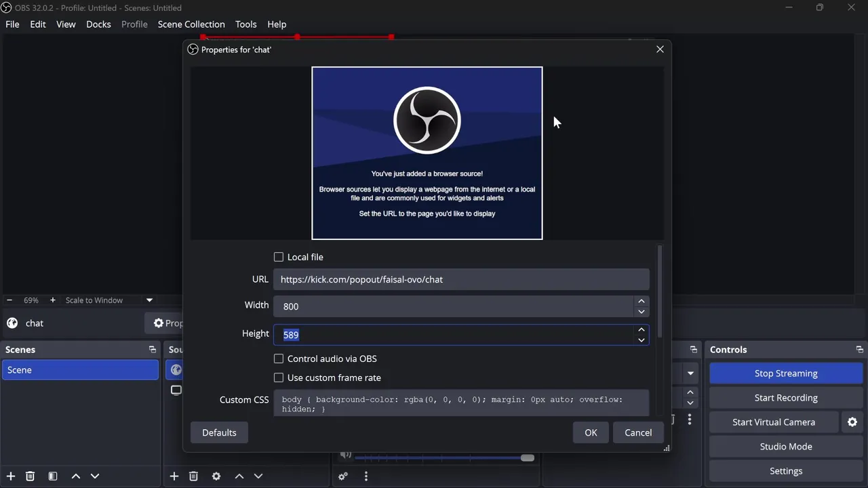Enable the Local file checkbox
This screenshot has width=868, height=488.
[279, 257]
